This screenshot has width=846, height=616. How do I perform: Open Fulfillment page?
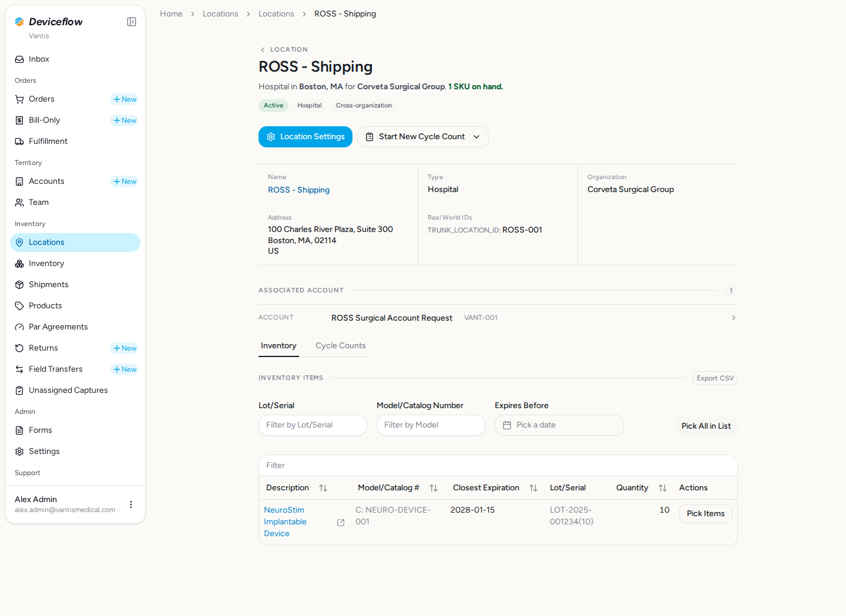(75, 142)
